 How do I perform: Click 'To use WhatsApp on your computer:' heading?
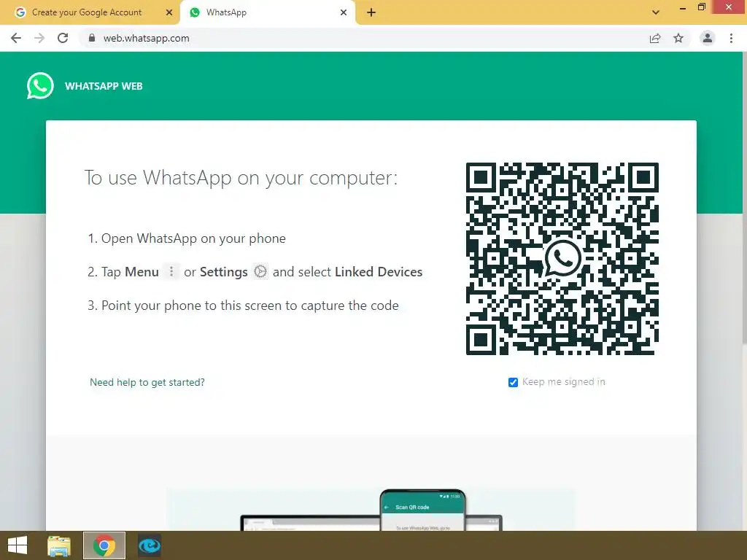coord(241,178)
